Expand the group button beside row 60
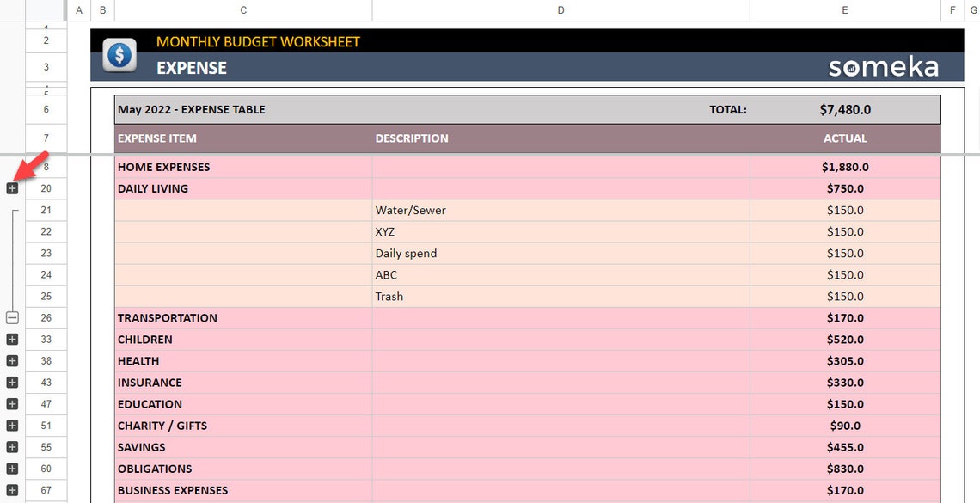This screenshot has height=503, width=980. coord(12,469)
